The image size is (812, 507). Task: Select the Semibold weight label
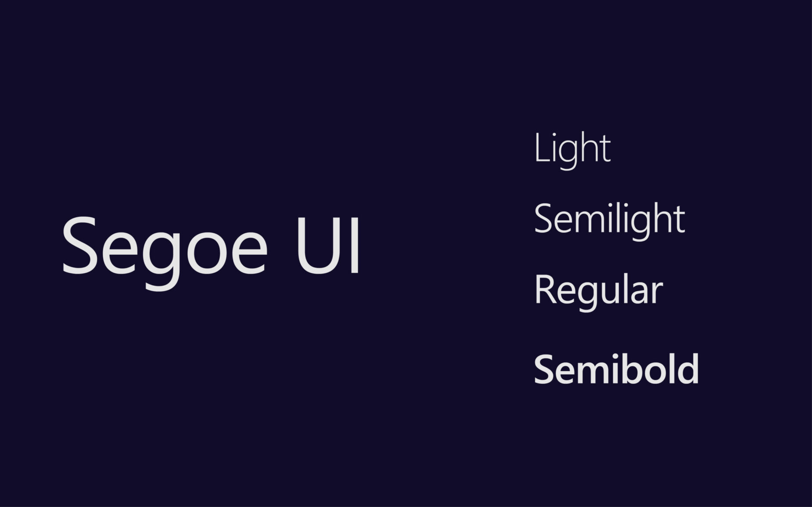pos(616,369)
